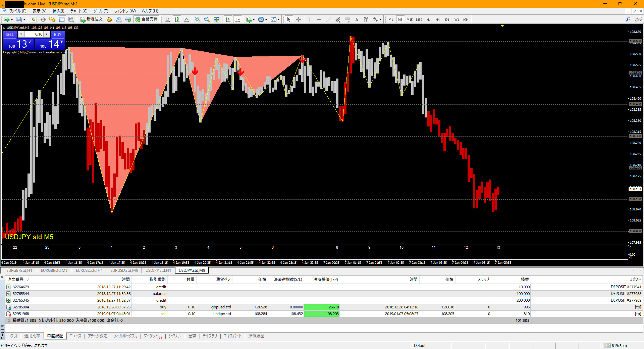Select the Crosshair cursor tool

(x=298, y=19)
